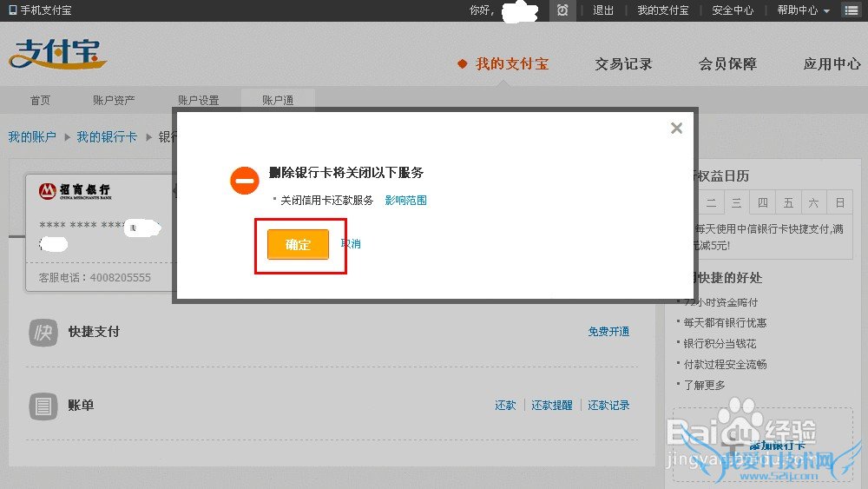Screen dimensions: 868x489
Task: Select calendar day 四
Action: (x=762, y=202)
